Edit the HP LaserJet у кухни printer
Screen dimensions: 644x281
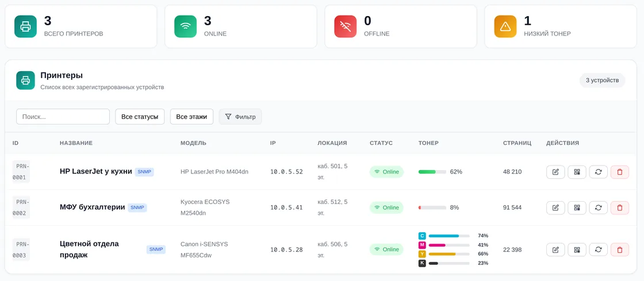555,172
